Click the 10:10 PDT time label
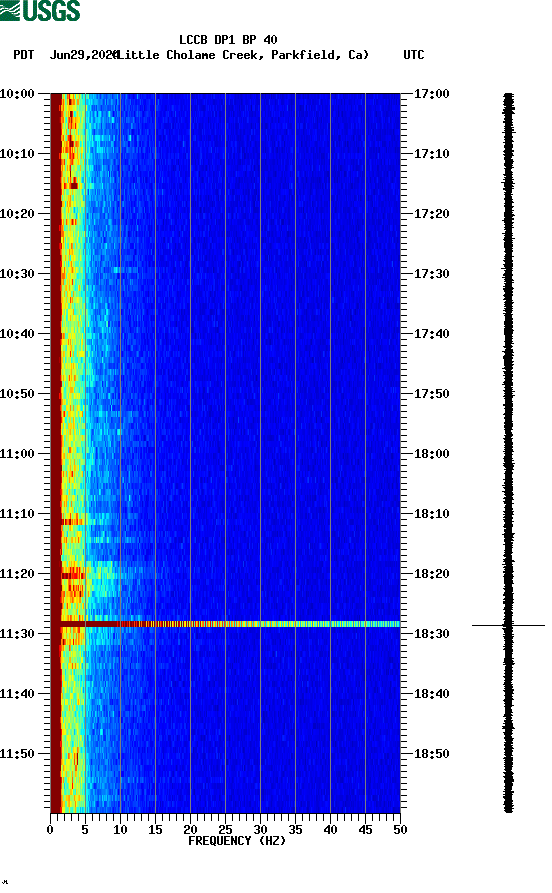This screenshot has width=552, height=893. pos(17,154)
